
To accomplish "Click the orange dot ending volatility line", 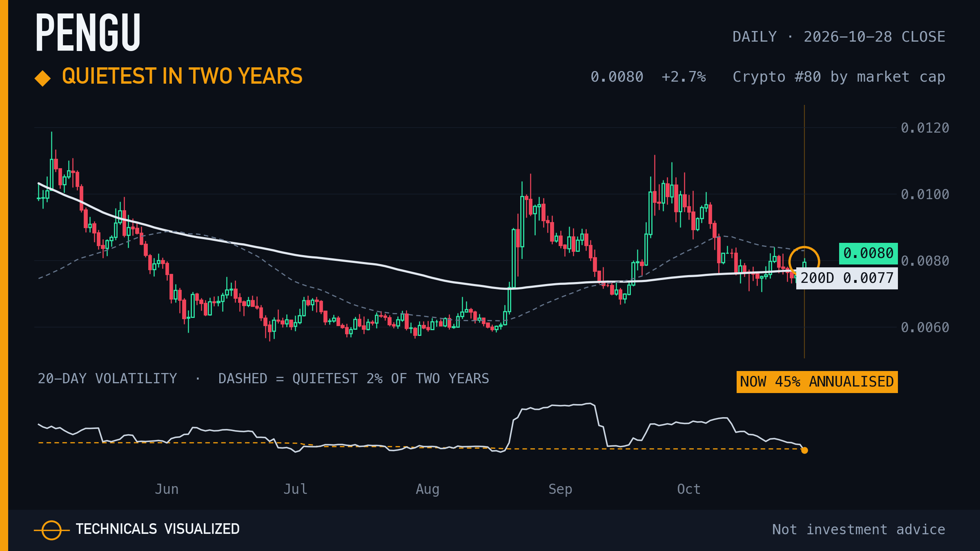I will coord(804,451).
